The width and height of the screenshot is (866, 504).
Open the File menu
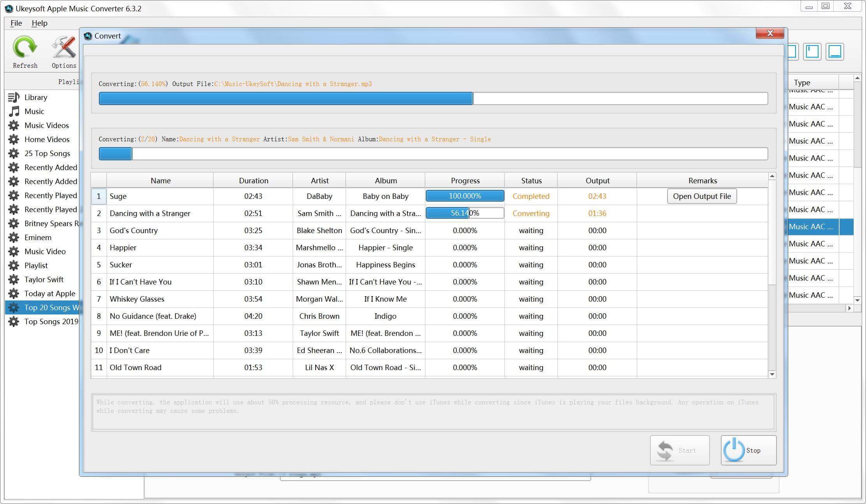[x=16, y=23]
